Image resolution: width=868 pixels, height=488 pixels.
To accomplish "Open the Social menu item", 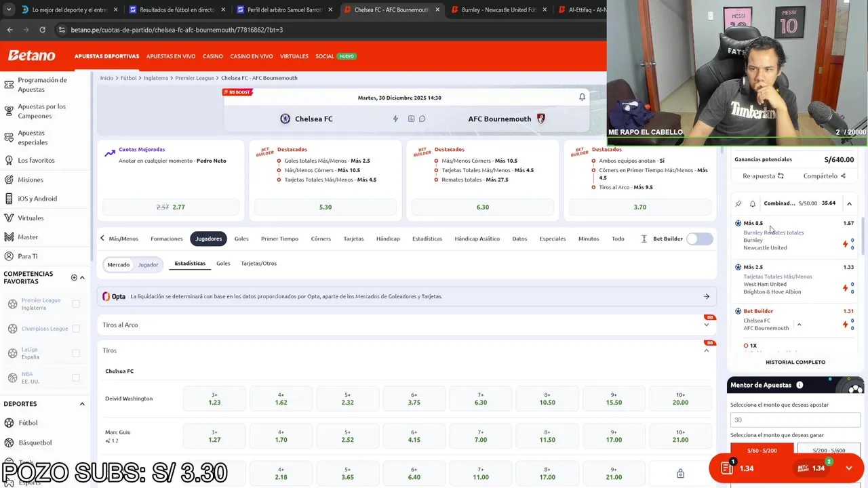I will pyautogui.click(x=325, y=56).
